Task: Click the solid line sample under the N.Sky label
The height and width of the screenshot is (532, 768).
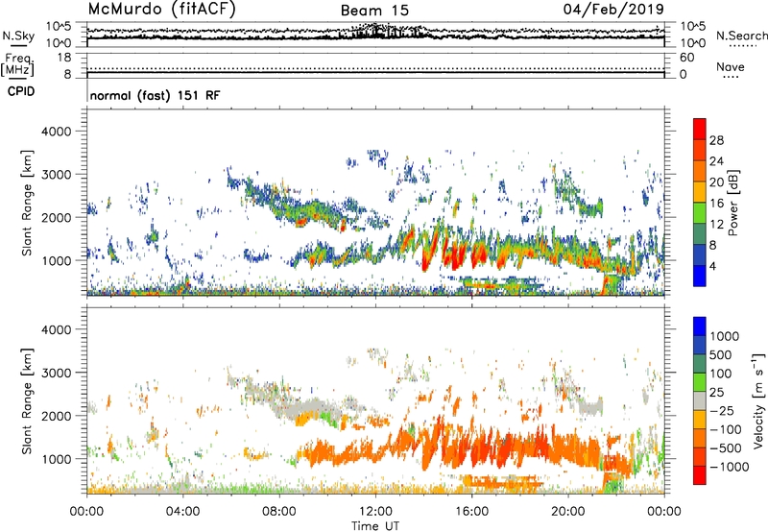Action: pos(18,45)
